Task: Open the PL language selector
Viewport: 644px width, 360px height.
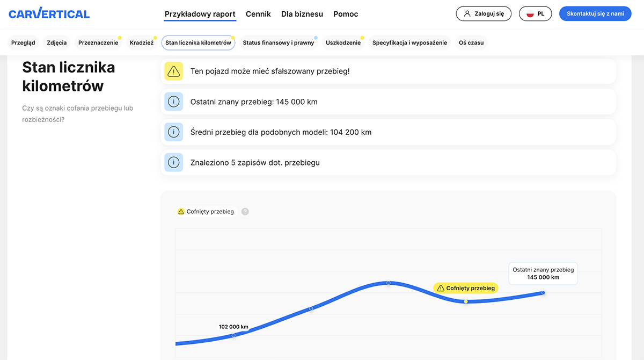Action: pos(536,14)
